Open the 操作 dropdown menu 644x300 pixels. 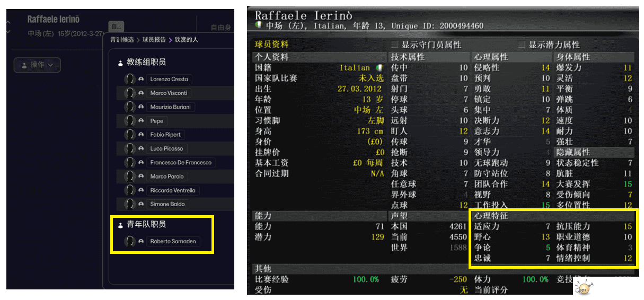37,65
